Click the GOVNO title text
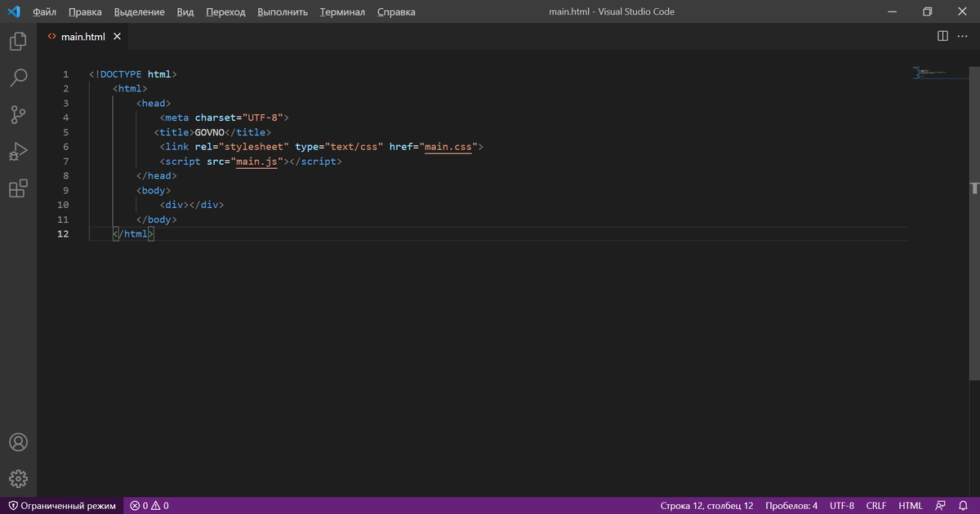 (209, 132)
